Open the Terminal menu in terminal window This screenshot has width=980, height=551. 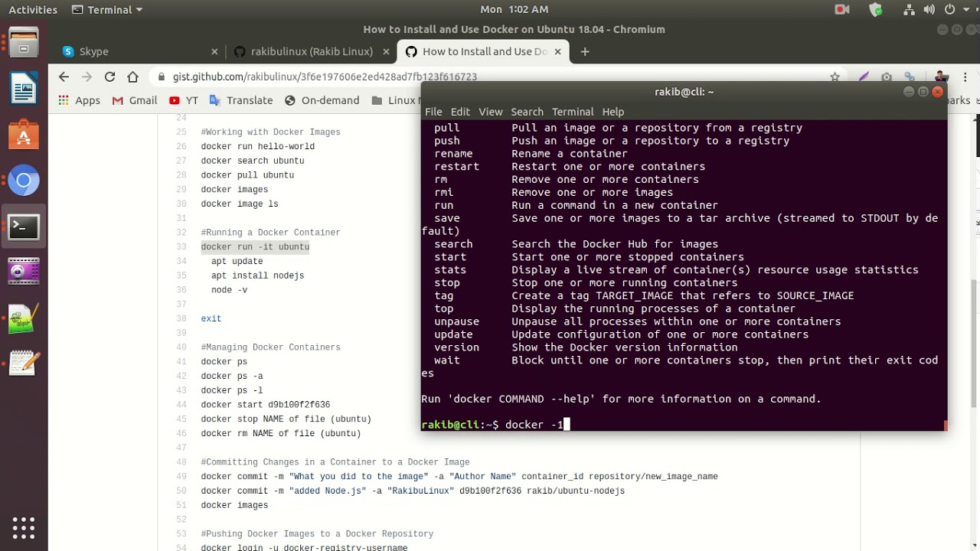pos(573,112)
